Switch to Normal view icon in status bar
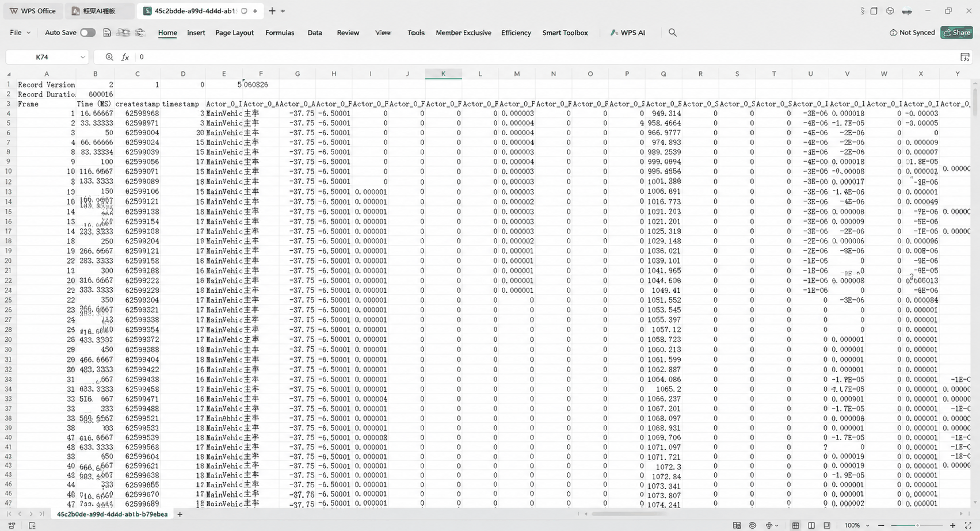 tap(795, 525)
